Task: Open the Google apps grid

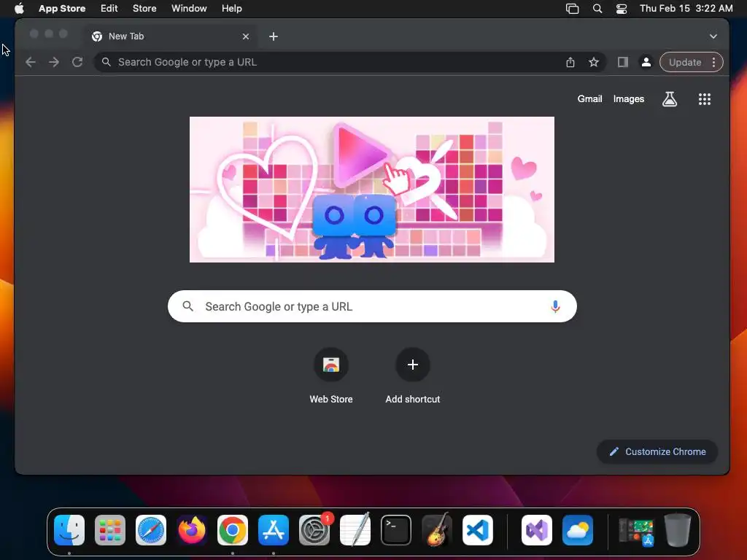Action: 705,99
